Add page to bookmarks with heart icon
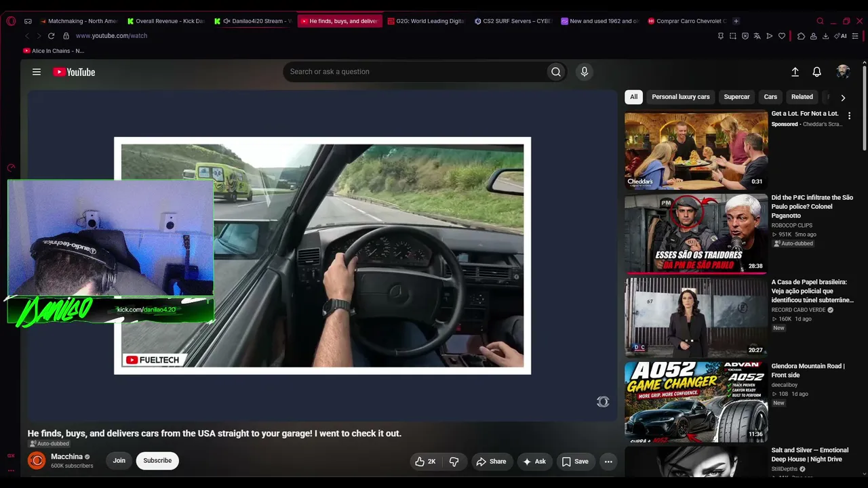 point(782,36)
